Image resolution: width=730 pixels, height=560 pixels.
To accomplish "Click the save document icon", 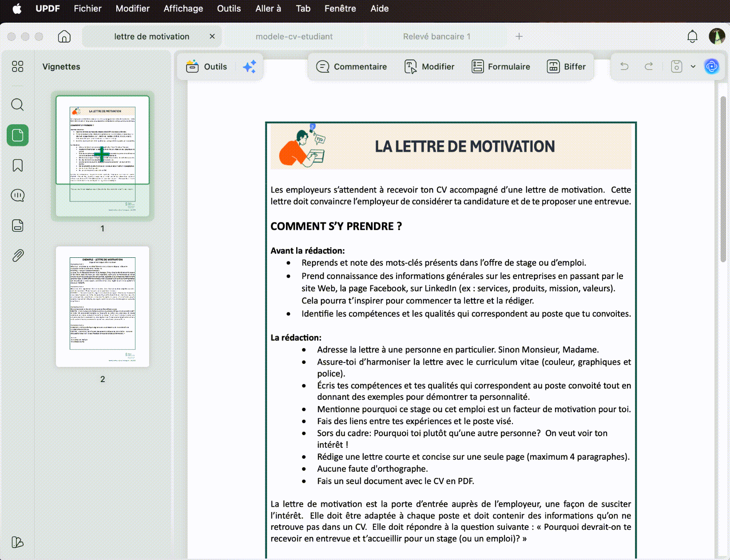I will click(676, 67).
